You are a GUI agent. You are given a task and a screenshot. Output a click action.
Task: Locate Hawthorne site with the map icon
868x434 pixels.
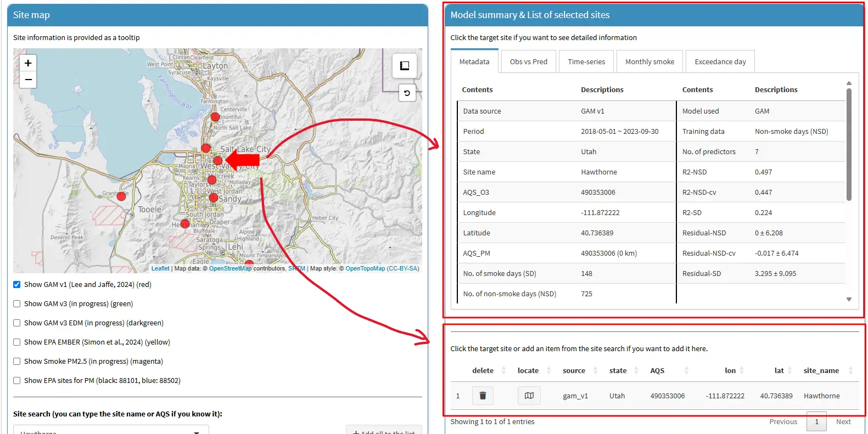(529, 396)
